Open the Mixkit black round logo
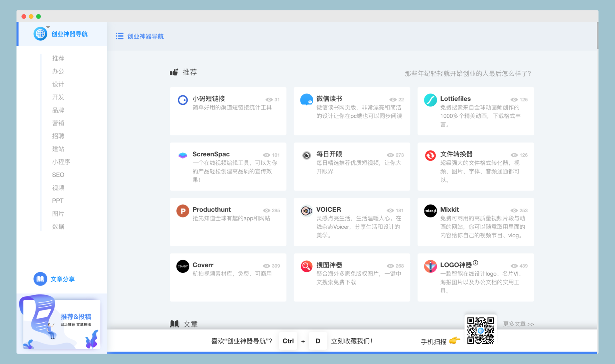The width and height of the screenshot is (615, 364). click(x=430, y=211)
